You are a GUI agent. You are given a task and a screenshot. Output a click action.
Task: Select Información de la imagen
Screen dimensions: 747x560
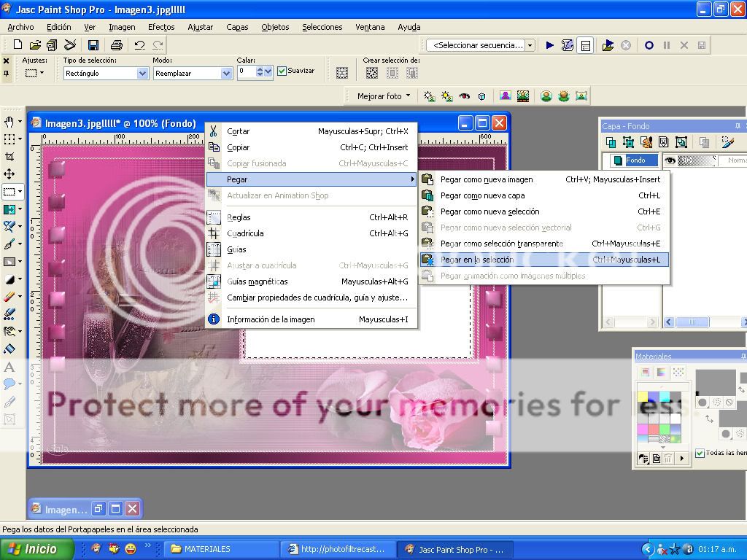coord(311,319)
